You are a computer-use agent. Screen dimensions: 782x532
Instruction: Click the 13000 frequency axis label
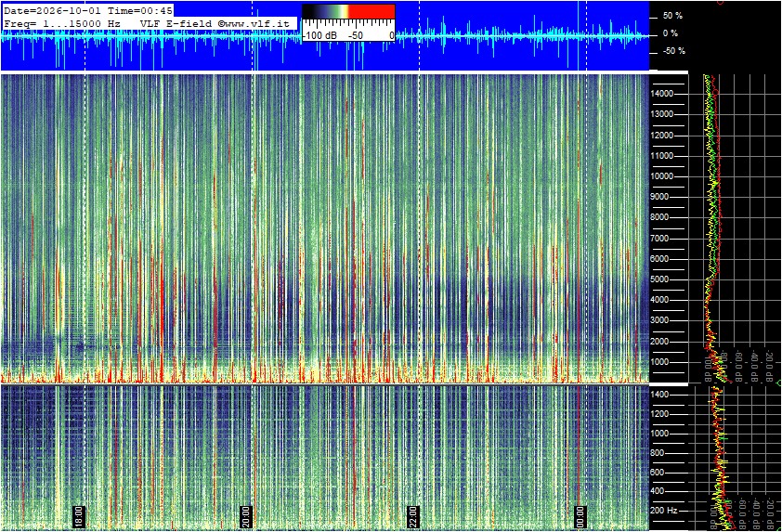(662, 114)
